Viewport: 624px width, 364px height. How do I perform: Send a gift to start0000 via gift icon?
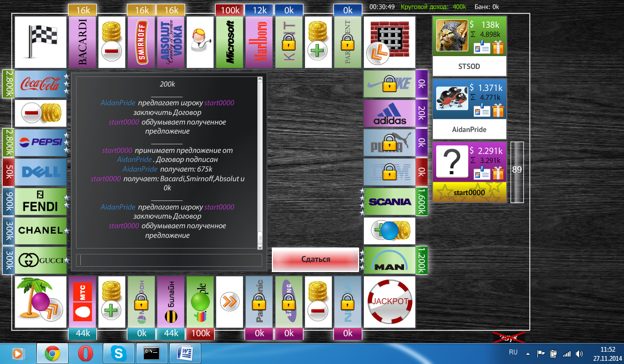(x=498, y=173)
